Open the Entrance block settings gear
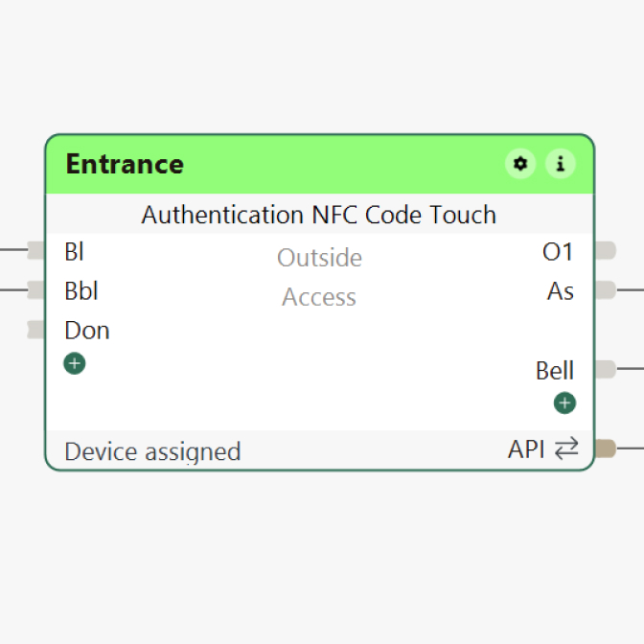644x644 pixels. (x=520, y=164)
